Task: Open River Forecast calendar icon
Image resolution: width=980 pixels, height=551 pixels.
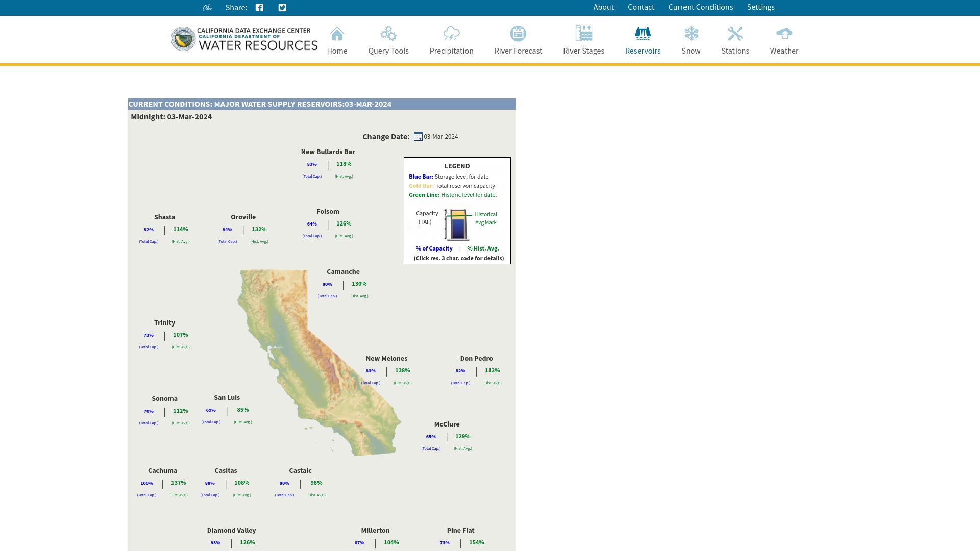Action: click(x=518, y=34)
